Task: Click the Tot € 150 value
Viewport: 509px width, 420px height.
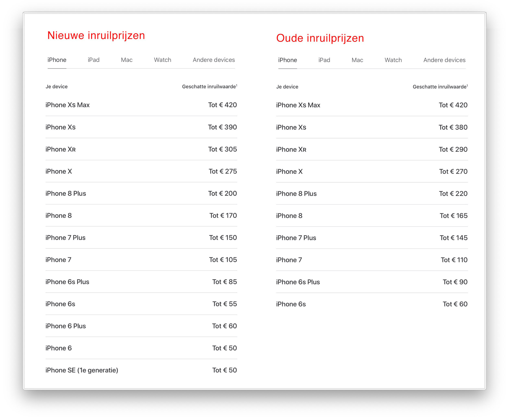Action: tap(223, 238)
